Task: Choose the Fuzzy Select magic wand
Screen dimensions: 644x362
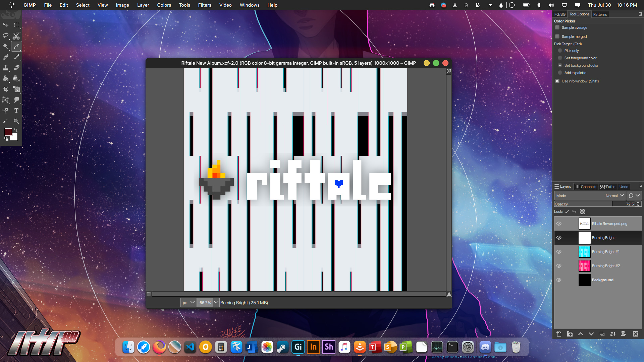Action: pos(6,46)
